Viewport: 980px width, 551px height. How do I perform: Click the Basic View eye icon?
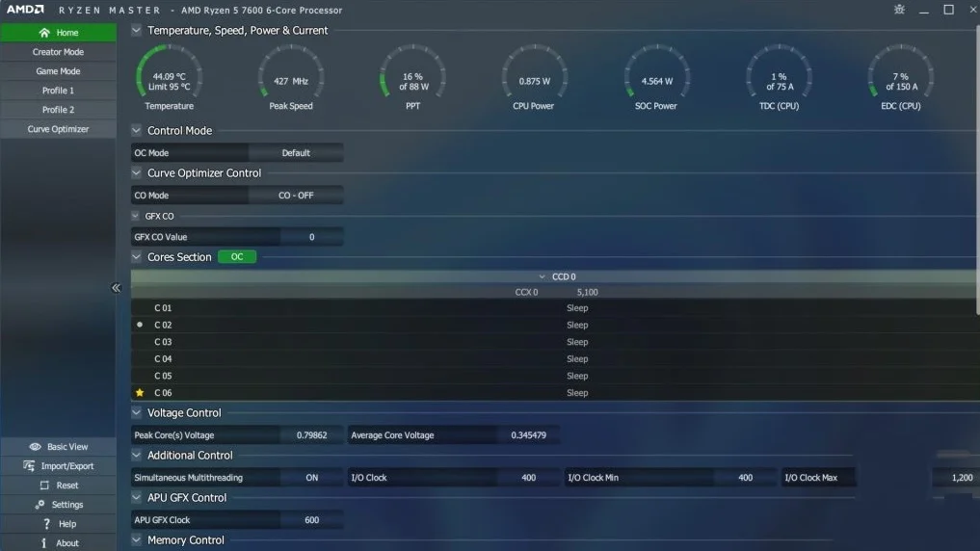pos(35,447)
